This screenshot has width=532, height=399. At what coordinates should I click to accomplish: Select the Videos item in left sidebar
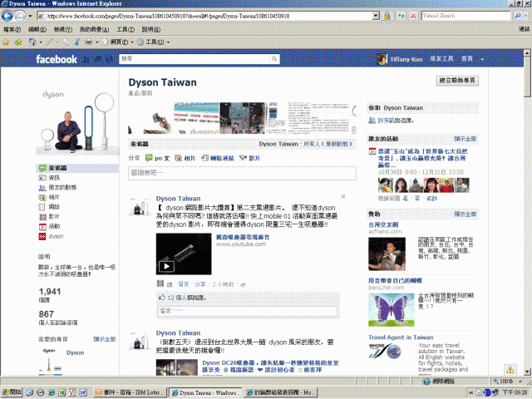click(54, 216)
